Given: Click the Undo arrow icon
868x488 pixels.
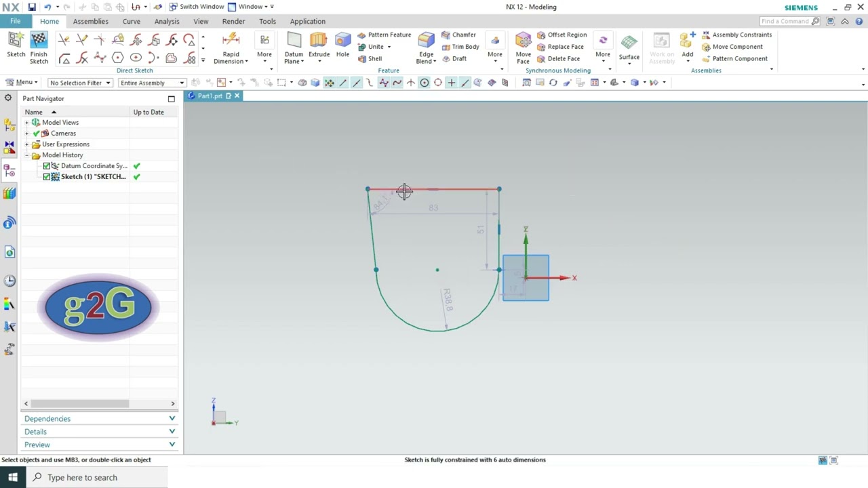Looking at the screenshot, I should pos(47,7).
